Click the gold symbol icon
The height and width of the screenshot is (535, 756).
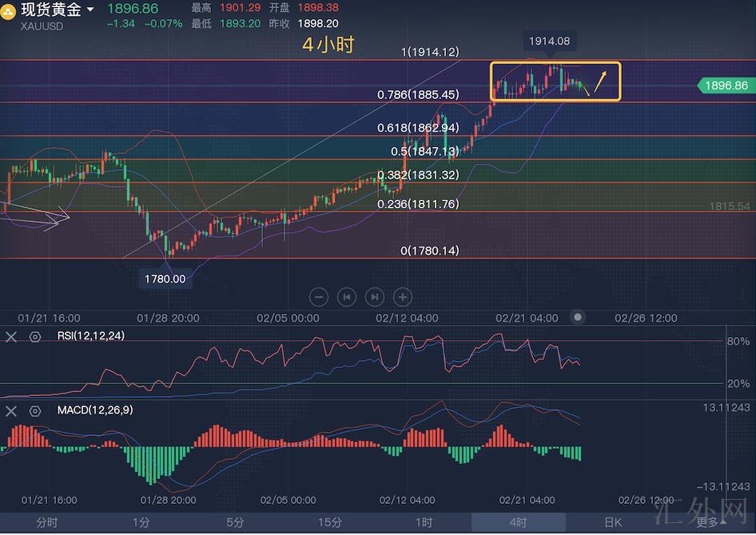pyautogui.click(x=9, y=10)
